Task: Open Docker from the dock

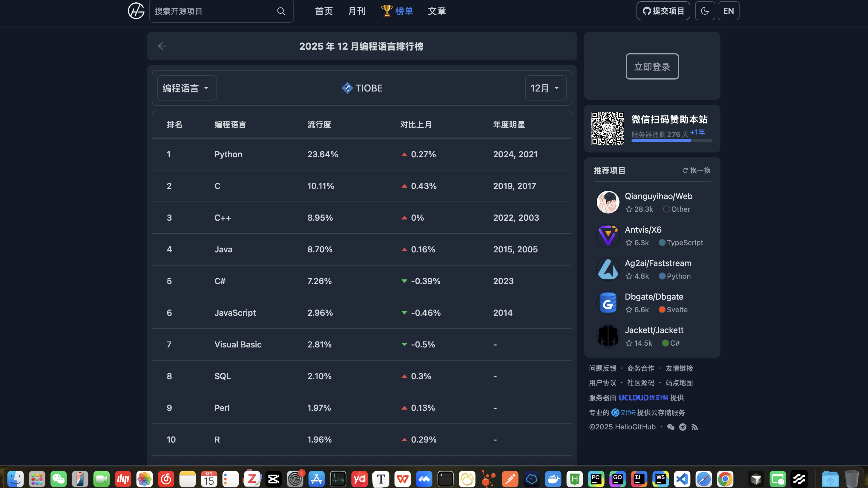Action: 553,478
